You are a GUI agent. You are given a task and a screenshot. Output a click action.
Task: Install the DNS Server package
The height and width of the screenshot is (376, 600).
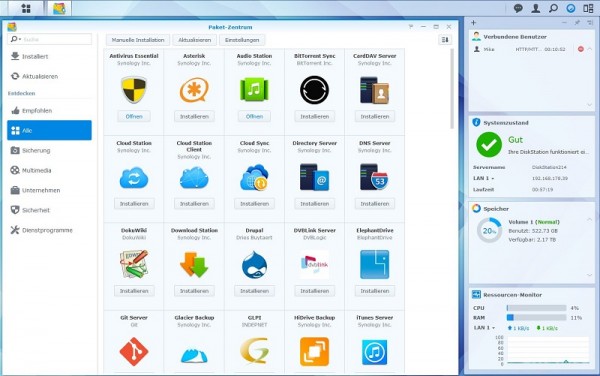click(x=375, y=204)
